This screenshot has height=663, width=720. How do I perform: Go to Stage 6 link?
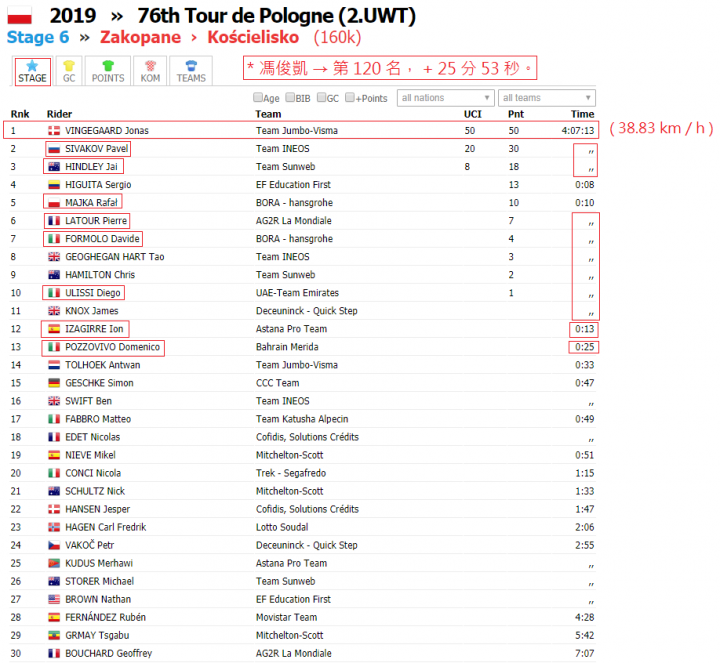[38, 37]
